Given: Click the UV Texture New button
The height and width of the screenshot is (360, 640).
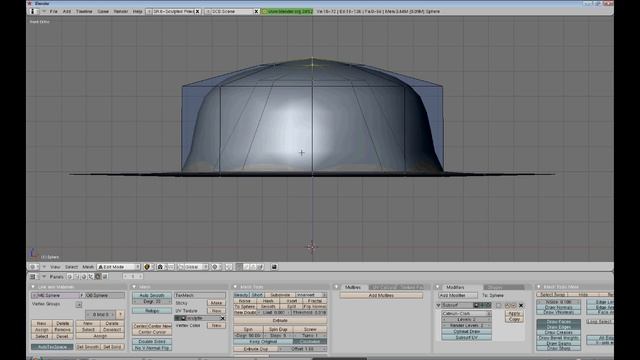Looking at the screenshot, I should click(x=216, y=311).
